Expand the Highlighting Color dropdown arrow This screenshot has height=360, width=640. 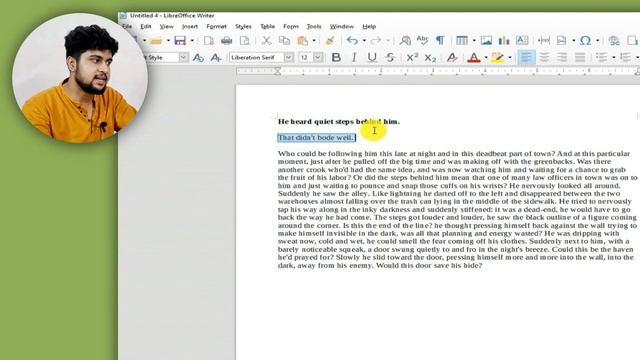[509, 58]
